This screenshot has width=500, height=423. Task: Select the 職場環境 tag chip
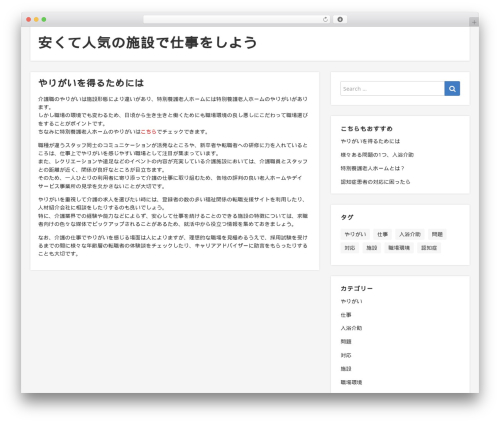coord(399,248)
